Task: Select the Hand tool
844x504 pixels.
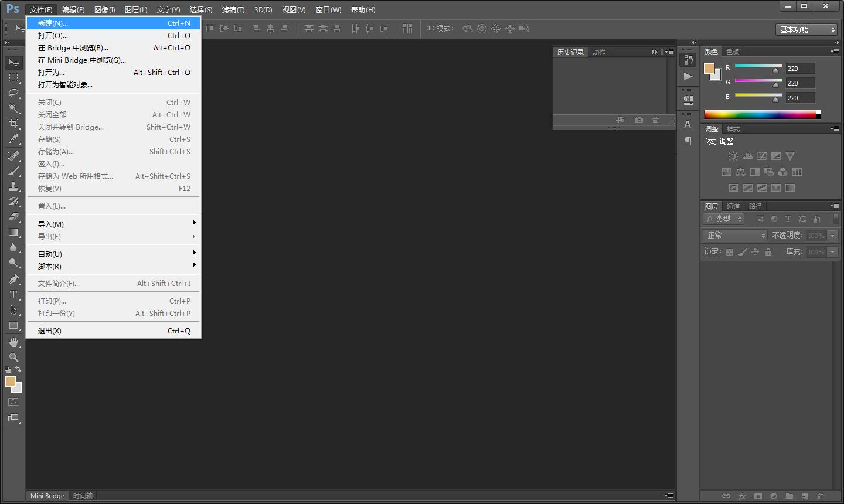Action: 13,342
